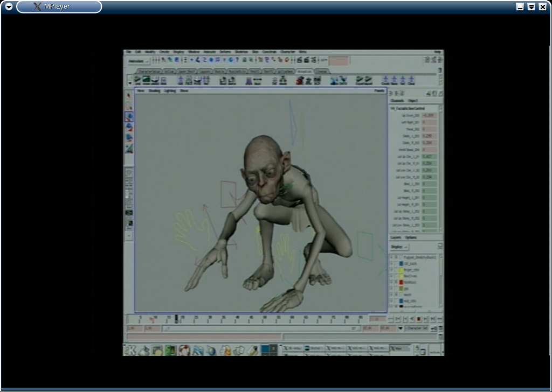Screen dimensions: 552x392
Task: Select the Puppet_StretchyBack2 layer name
Action: 420,257
